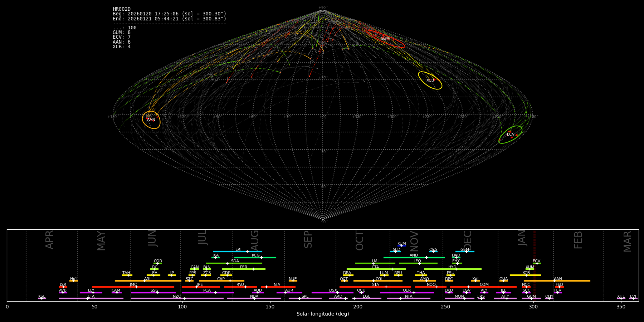Click the Solar longitude axis label
644x322 pixels.
tap(322, 314)
